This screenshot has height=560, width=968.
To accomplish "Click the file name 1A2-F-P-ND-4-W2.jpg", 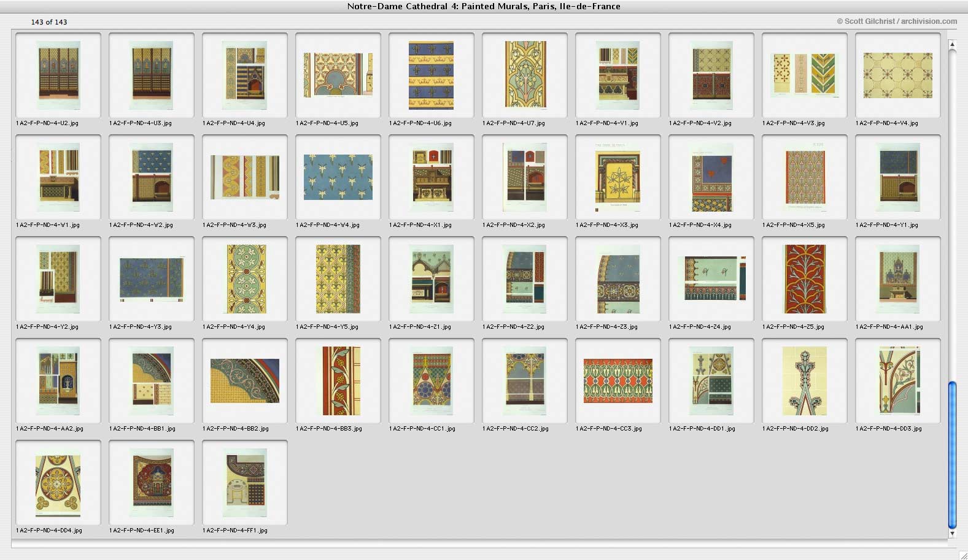I will (141, 225).
